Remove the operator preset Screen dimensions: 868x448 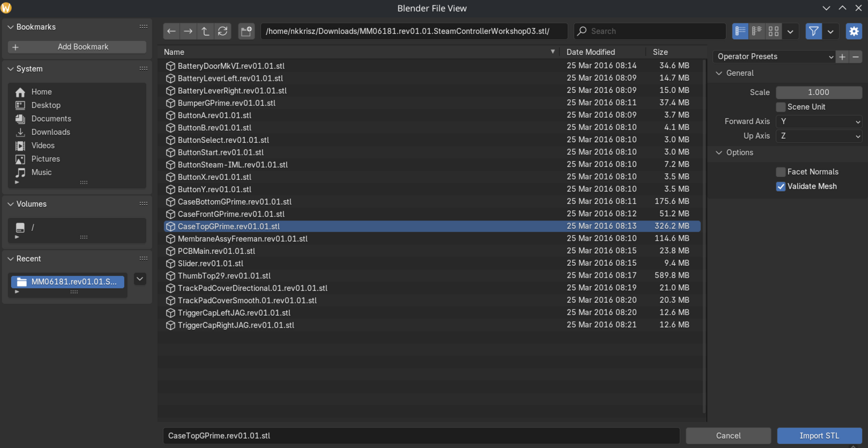point(856,56)
